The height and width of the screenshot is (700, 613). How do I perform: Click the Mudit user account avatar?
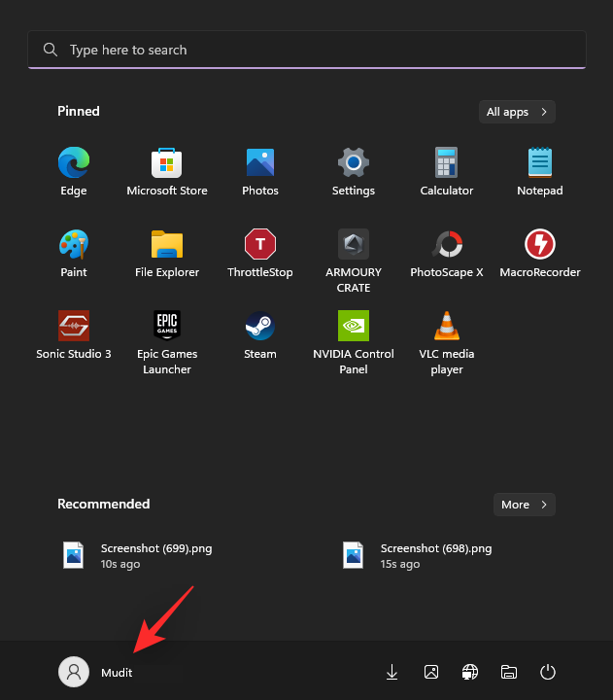(x=74, y=672)
